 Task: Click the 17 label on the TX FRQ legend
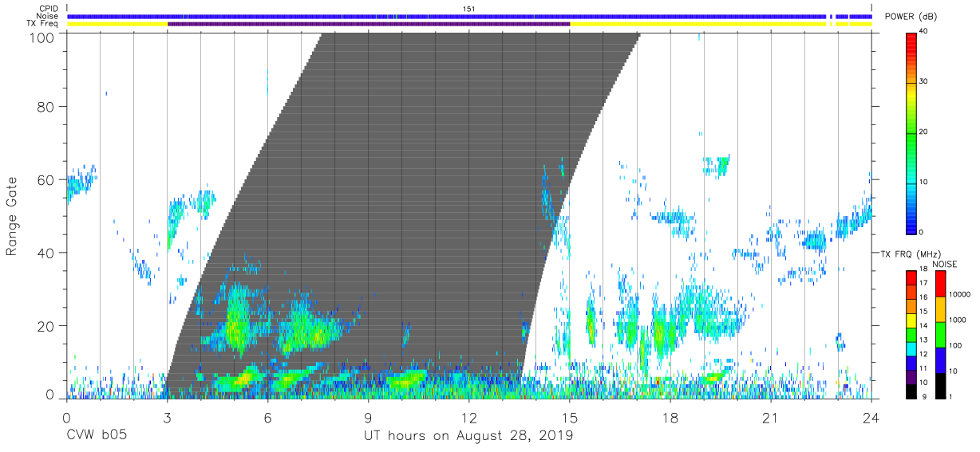[x=924, y=283]
